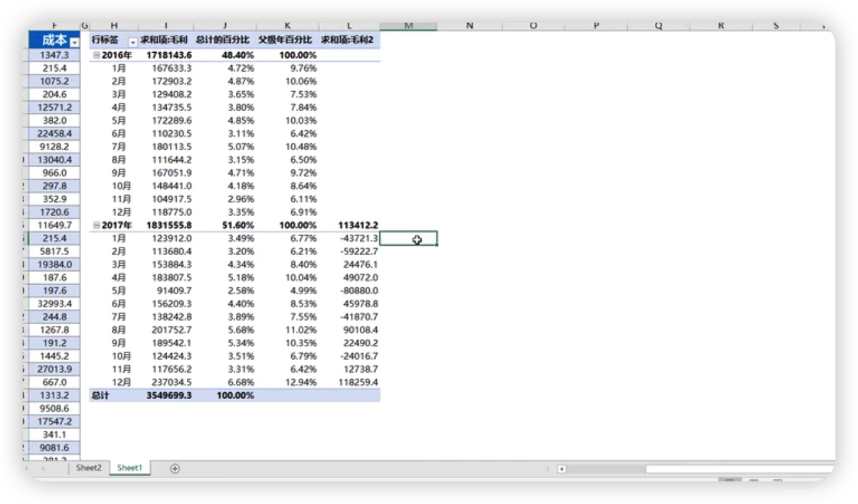This screenshot has width=858, height=504.
Task: Click the 父级年百分比 header cell
Action: pyautogui.click(x=287, y=40)
